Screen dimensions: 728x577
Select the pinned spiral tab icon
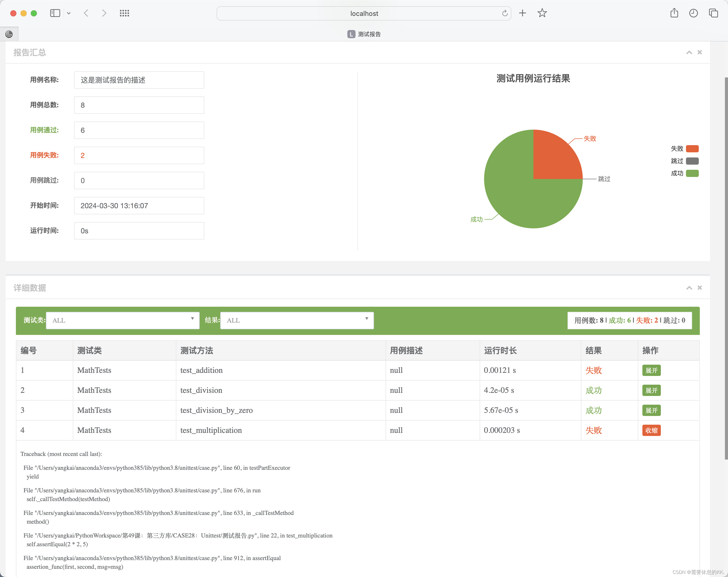pyautogui.click(x=9, y=34)
